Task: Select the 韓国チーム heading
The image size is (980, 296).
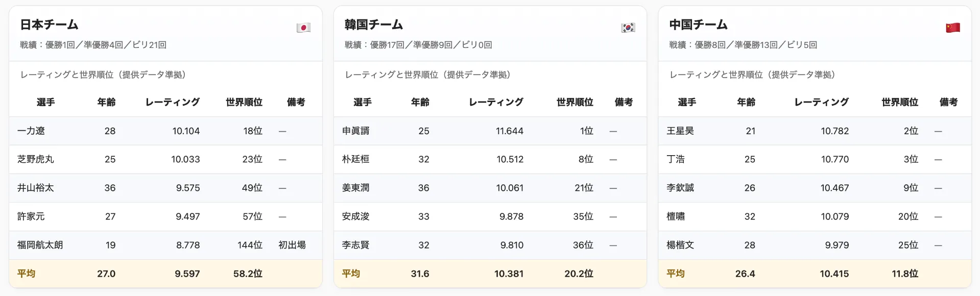Action: click(374, 24)
